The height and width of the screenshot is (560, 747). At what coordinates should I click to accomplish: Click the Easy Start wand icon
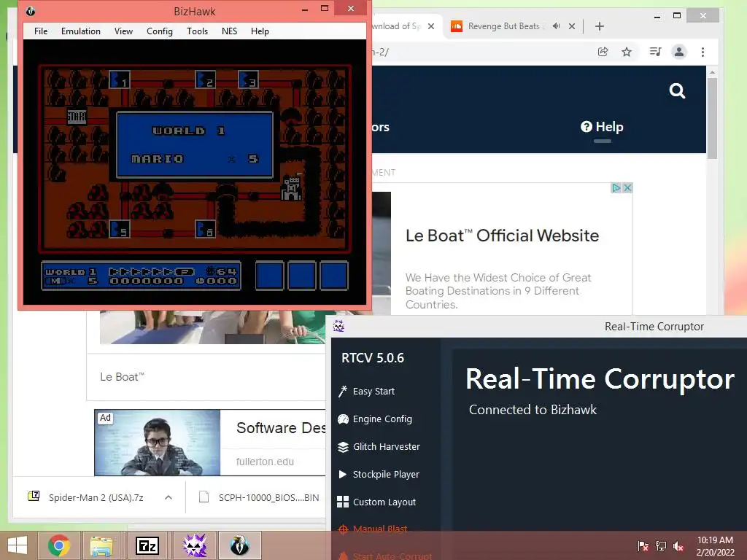343,392
